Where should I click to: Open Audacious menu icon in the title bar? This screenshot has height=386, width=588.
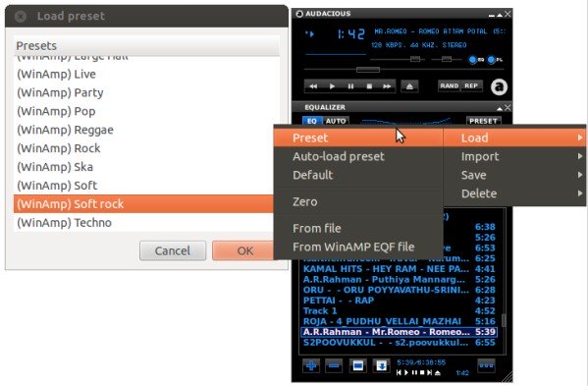299,14
